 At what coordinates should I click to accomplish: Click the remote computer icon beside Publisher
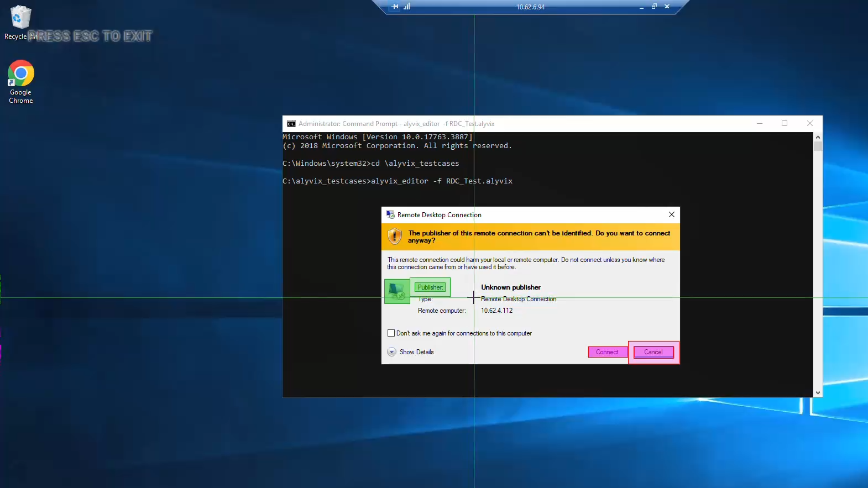click(397, 291)
